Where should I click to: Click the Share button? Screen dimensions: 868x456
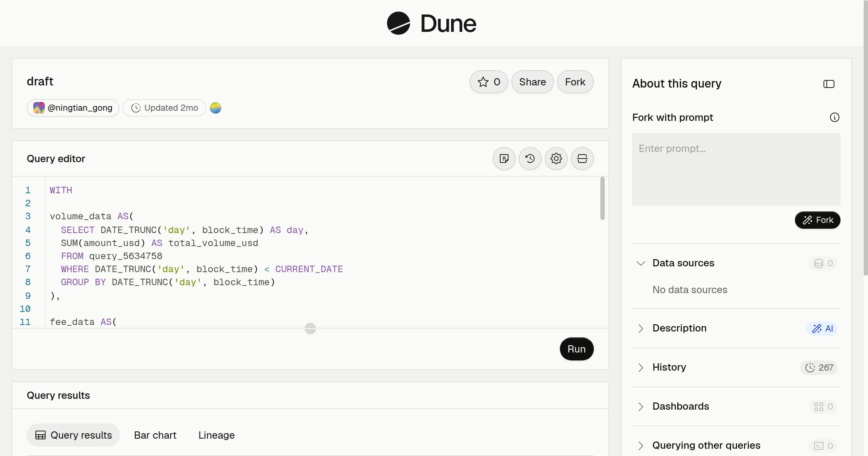532,82
